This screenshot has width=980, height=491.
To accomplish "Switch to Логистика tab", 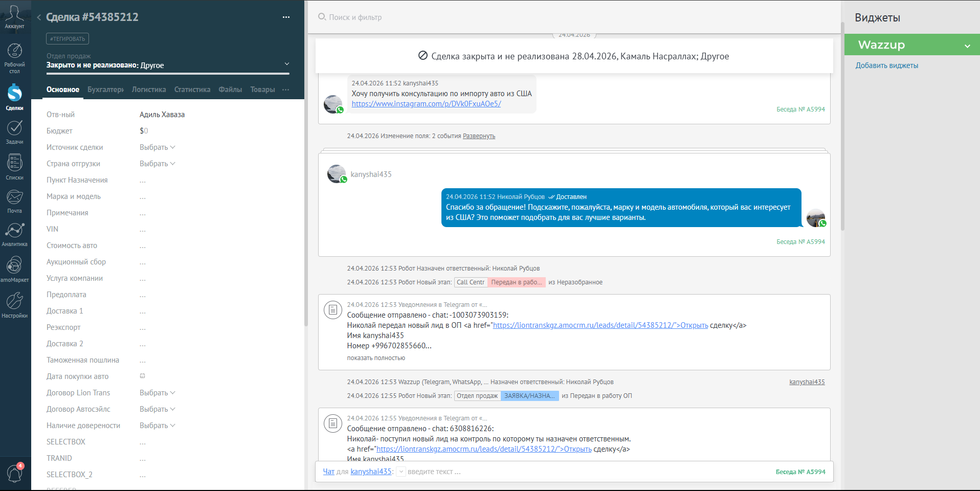I will (149, 90).
